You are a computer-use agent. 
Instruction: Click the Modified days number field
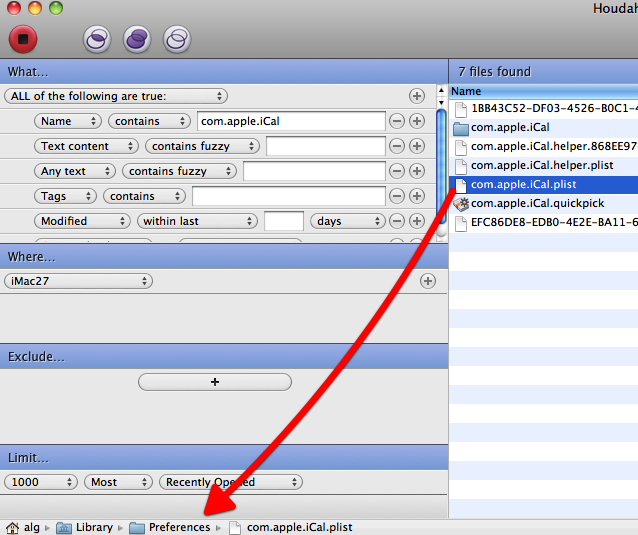tap(284, 221)
